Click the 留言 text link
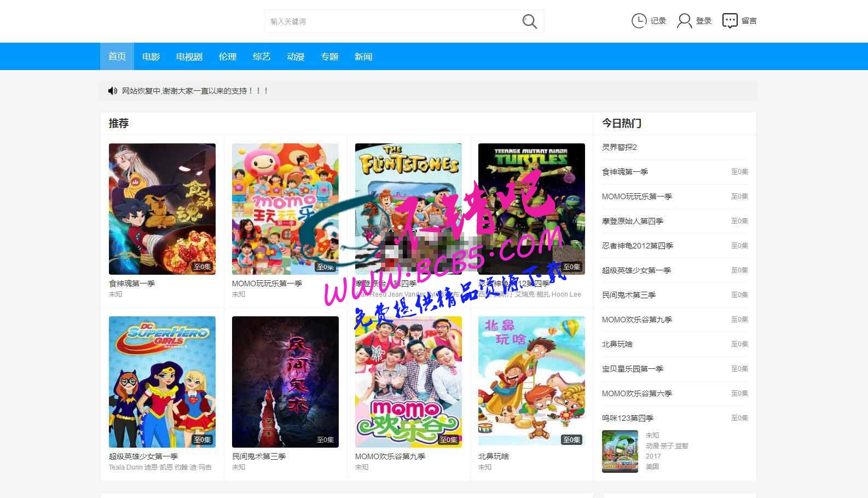868x498 pixels. [x=749, y=21]
